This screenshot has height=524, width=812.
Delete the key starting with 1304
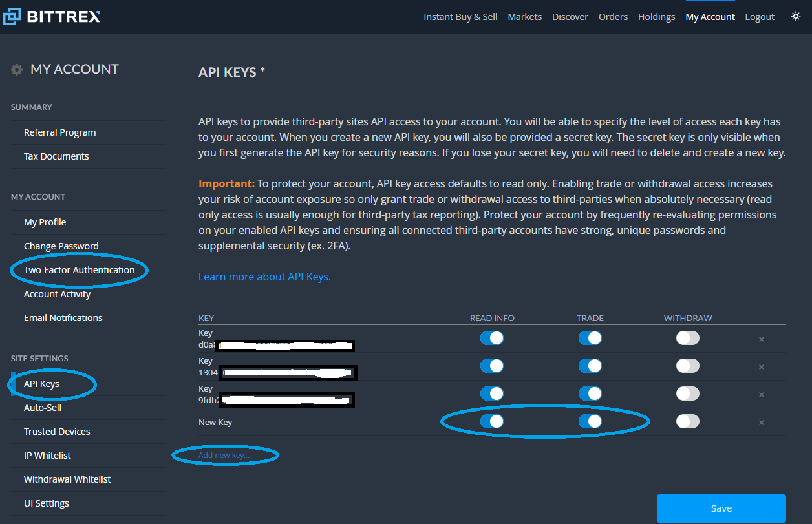click(761, 367)
